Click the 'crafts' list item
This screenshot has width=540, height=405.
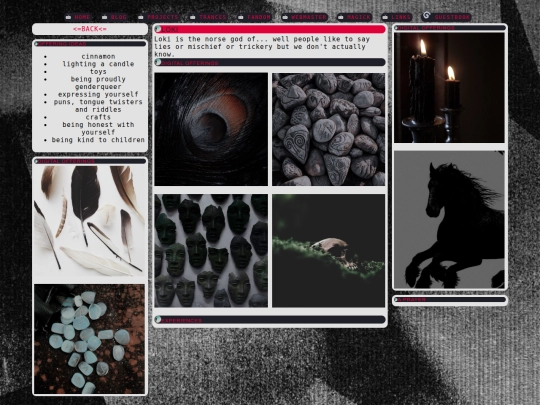98,117
